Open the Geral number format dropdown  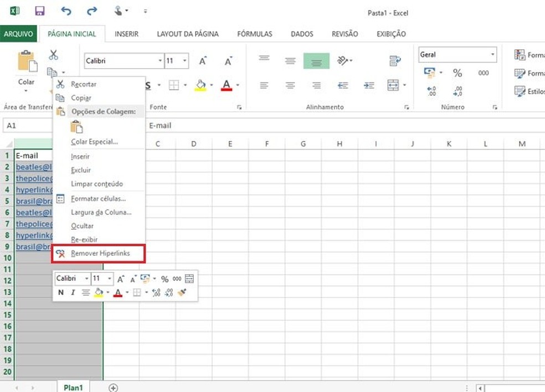pyautogui.click(x=492, y=54)
